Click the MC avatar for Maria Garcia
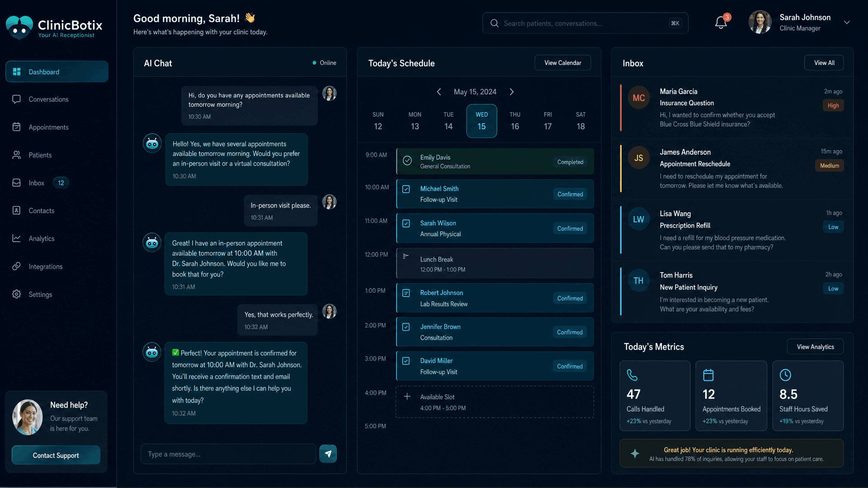Viewport: 868px width, 488px height. click(638, 98)
